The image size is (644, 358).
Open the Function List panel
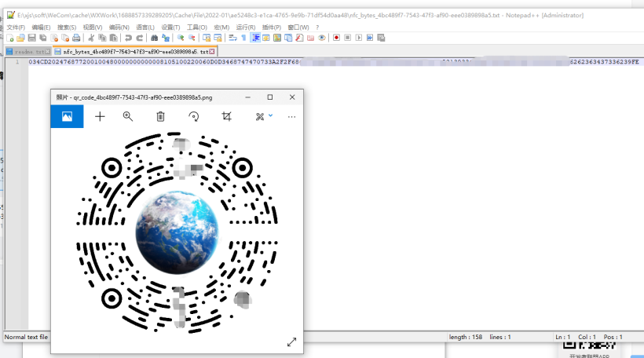288,38
